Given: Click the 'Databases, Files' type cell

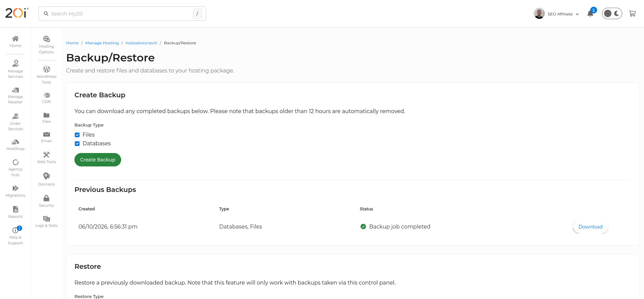Looking at the screenshot, I should tap(240, 227).
